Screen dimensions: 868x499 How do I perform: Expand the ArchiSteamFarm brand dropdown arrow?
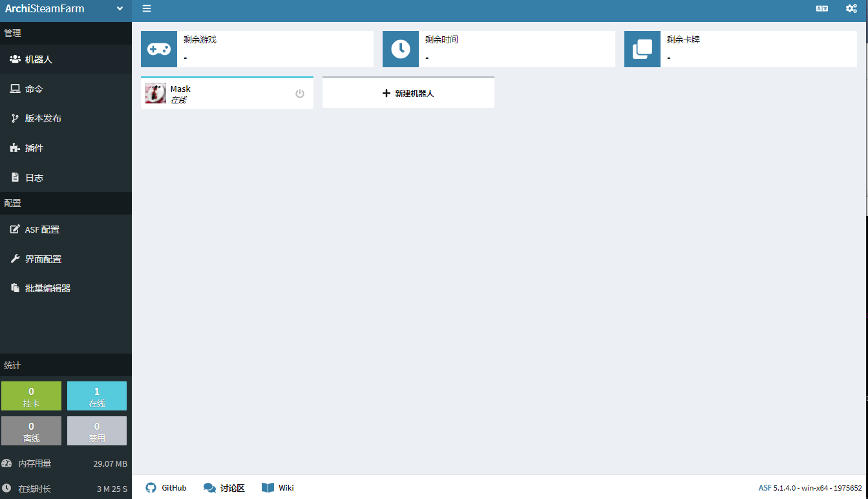[120, 9]
